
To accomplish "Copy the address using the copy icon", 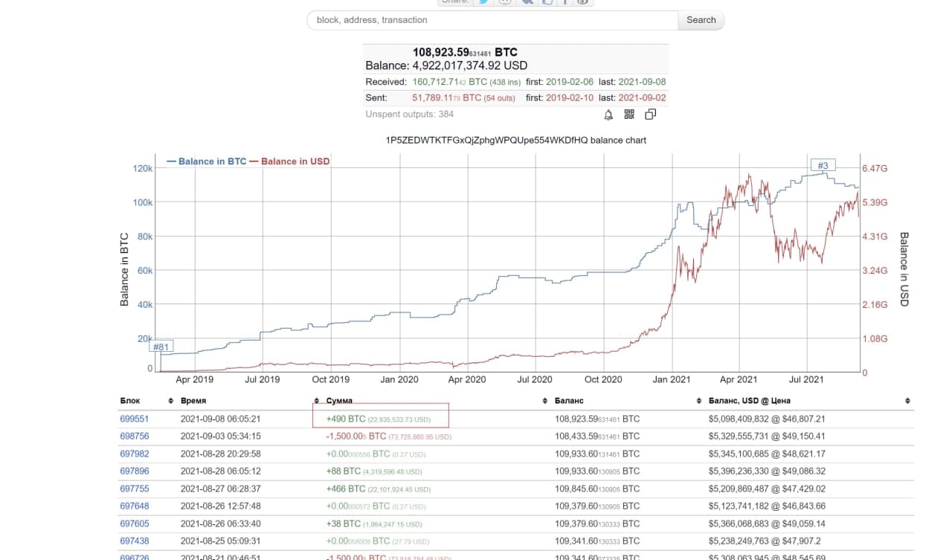I will pyautogui.click(x=650, y=115).
